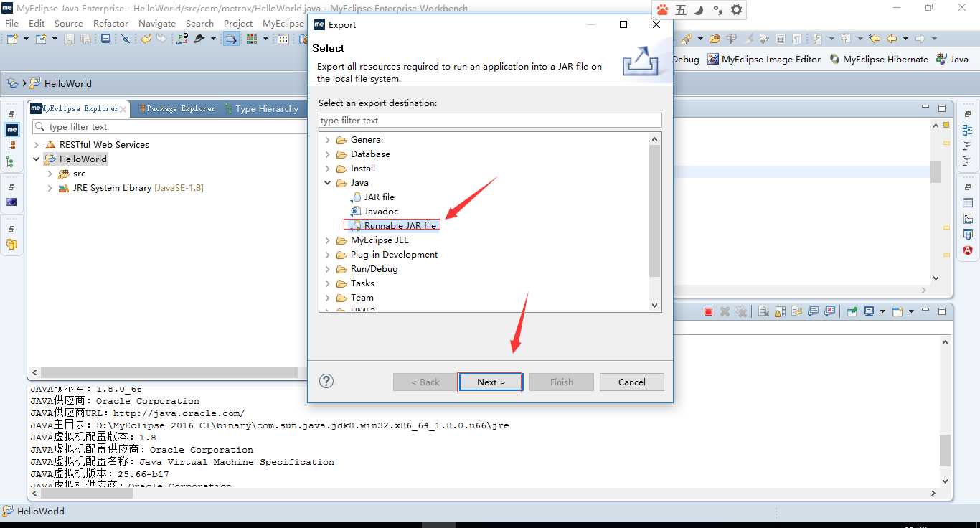Collapse the Java folder
The width and height of the screenshot is (980, 528).
pyautogui.click(x=328, y=183)
